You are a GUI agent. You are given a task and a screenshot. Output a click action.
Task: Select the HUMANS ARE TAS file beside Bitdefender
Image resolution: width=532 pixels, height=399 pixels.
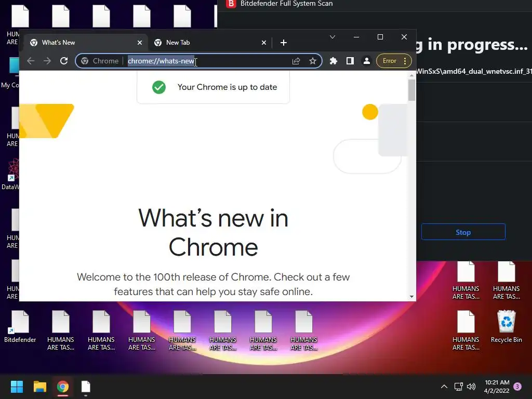coord(61,330)
